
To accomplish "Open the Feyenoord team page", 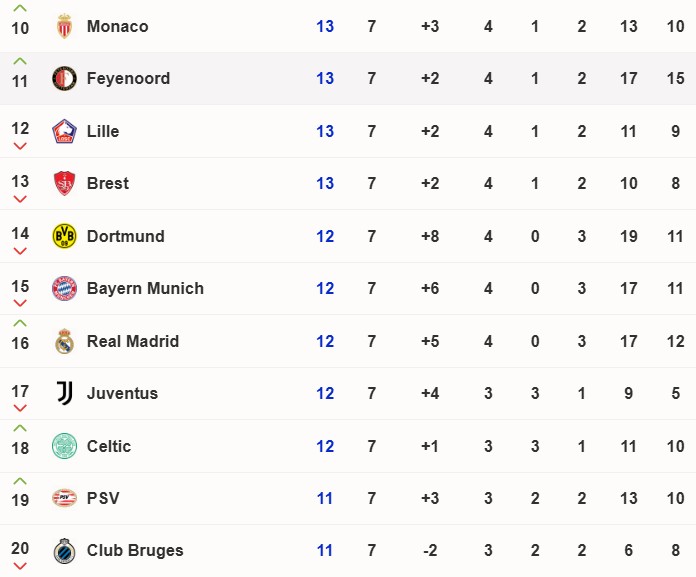I will pyautogui.click(x=128, y=79).
